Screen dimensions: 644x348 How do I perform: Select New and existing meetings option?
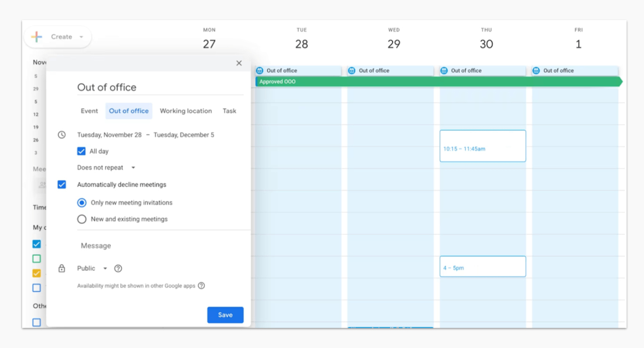click(x=82, y=219)
